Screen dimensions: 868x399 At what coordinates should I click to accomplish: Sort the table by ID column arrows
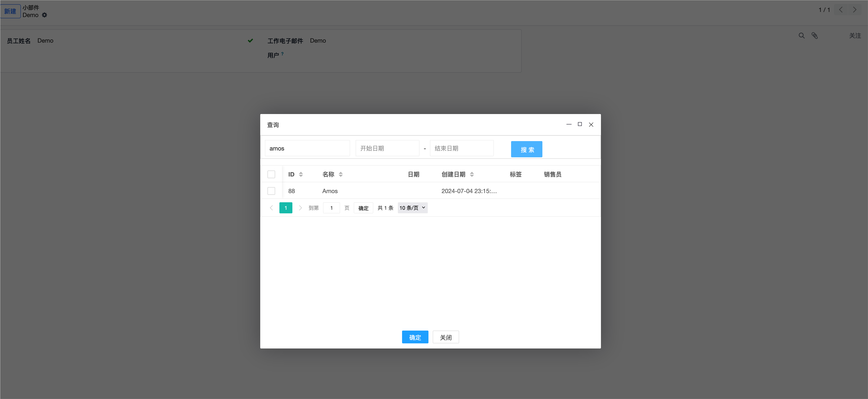click(x=301, y=174)
